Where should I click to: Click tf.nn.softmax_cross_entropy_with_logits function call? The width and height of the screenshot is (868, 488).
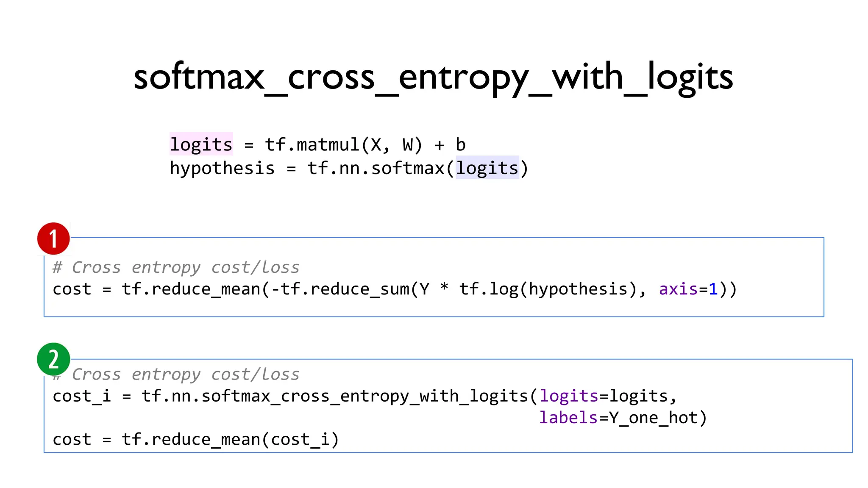point(335,396)
